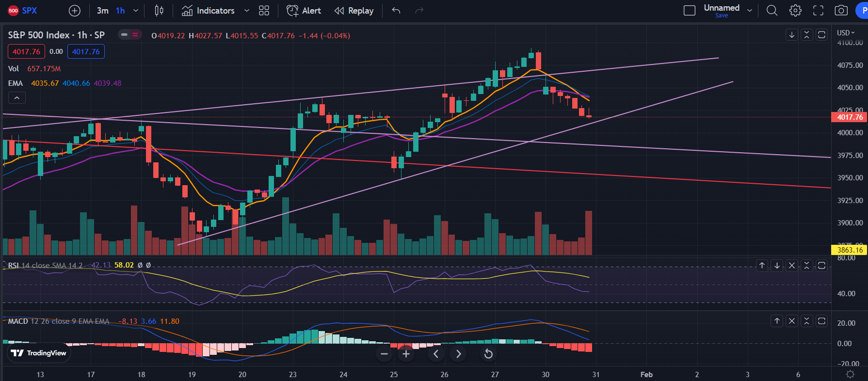Screen dimensions: 868x381
Task: Switch to the 3m interval
Action: [102, 11]
